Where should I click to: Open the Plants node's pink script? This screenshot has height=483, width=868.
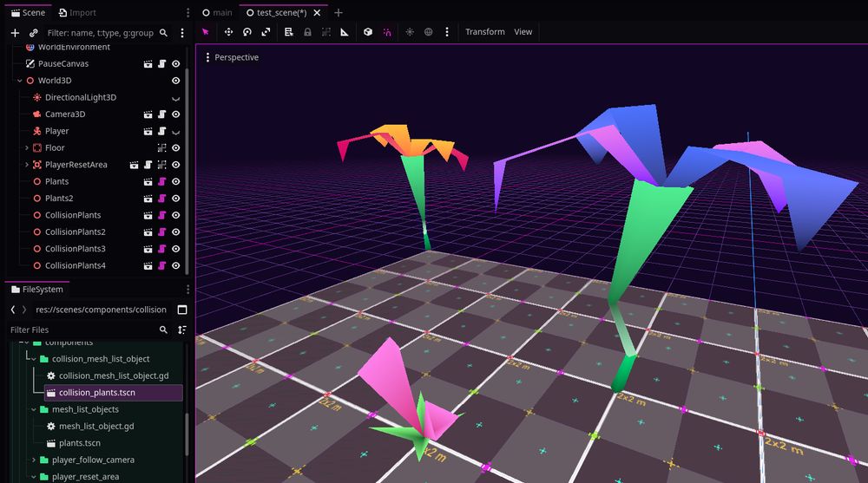click(161, 182)
